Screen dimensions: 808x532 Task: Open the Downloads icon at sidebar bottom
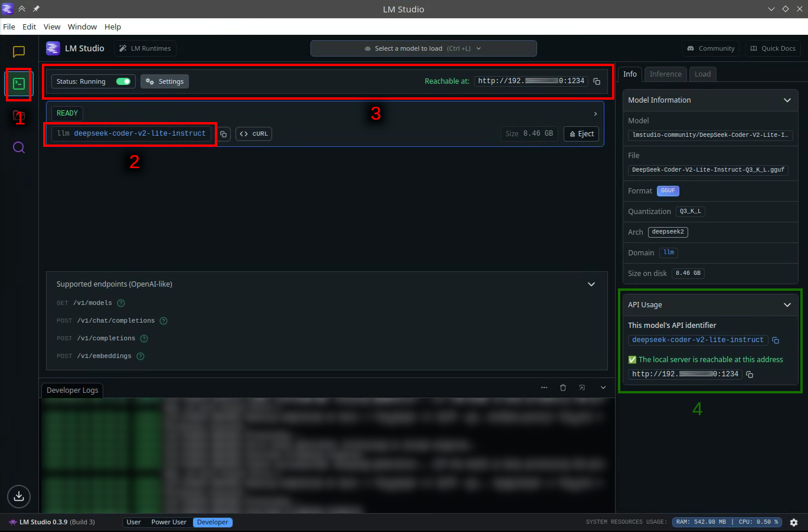click(19, 496)
